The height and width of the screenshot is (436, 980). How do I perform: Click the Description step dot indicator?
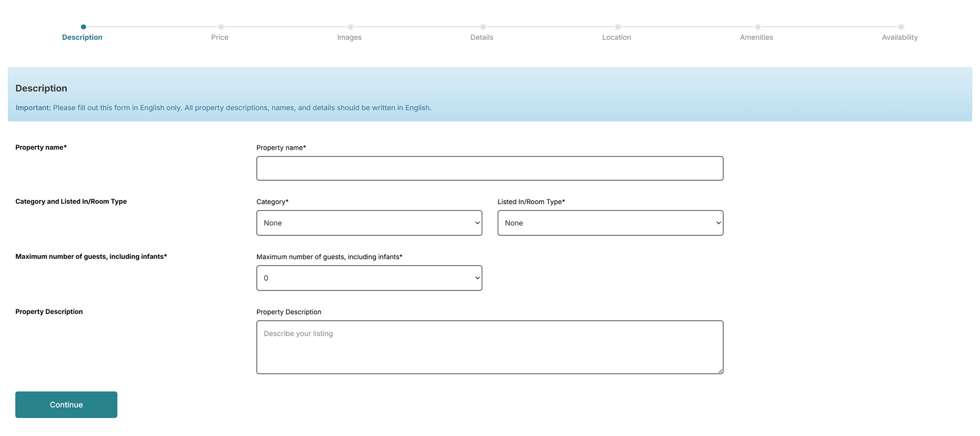click(x=83, y=27)
